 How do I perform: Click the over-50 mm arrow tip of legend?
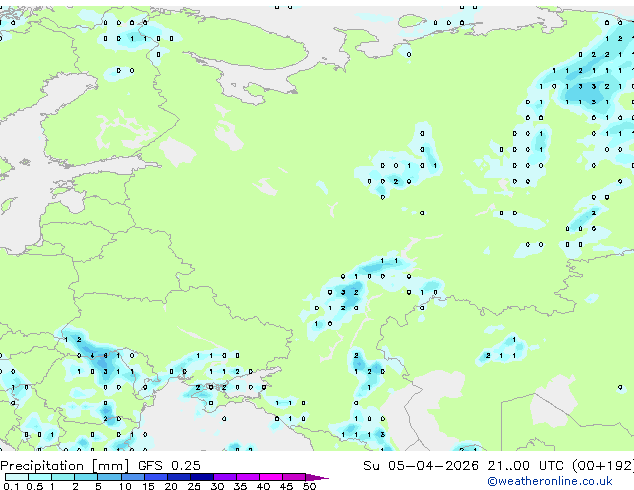[x=317, y=477]
